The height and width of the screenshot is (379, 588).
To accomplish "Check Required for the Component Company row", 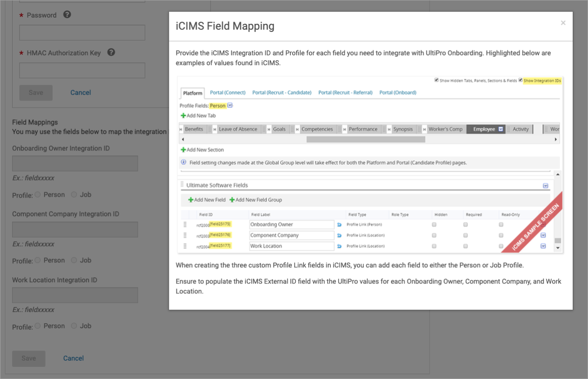I will click(466, 235).
